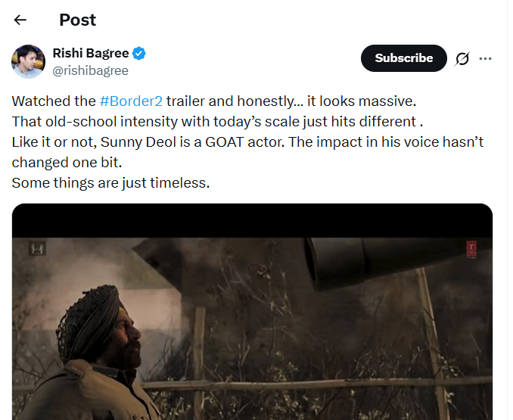
Task: Open the Rishi Bagree display name link
Action: click(x=90, y=53)
